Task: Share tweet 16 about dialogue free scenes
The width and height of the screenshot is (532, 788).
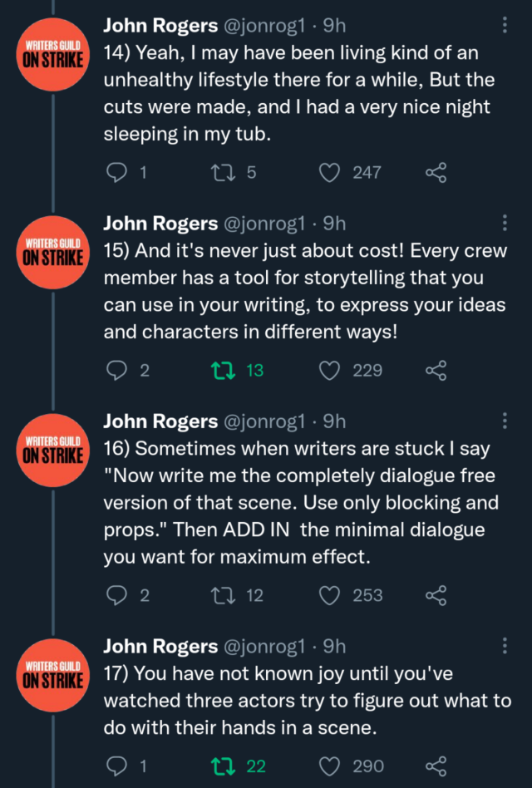Action: [x=436, y=595]
